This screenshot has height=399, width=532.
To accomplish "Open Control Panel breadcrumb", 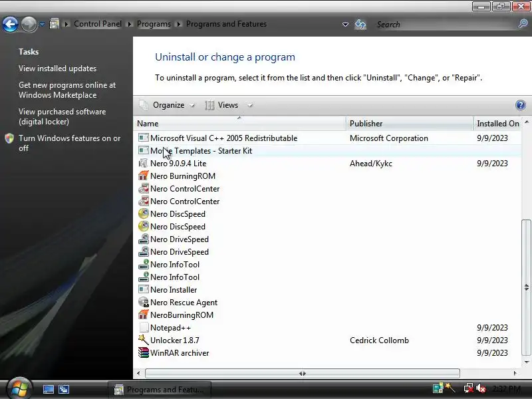I will point(98,24).
